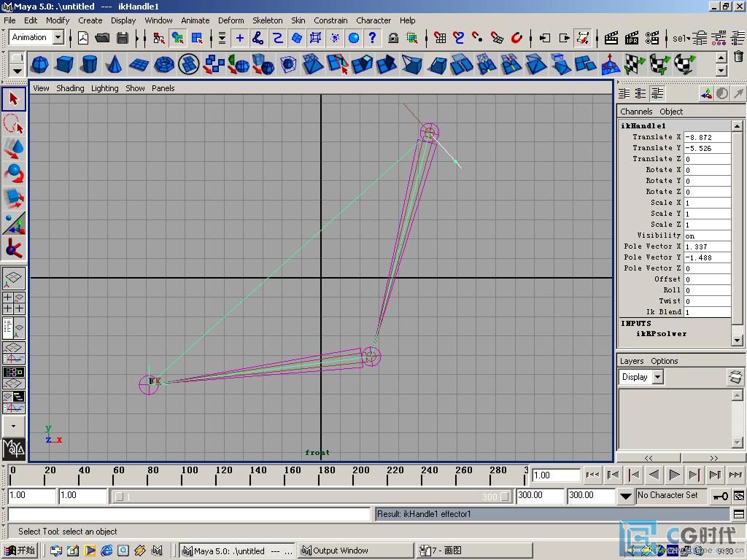Click the current time field

(x=555, y=475)
